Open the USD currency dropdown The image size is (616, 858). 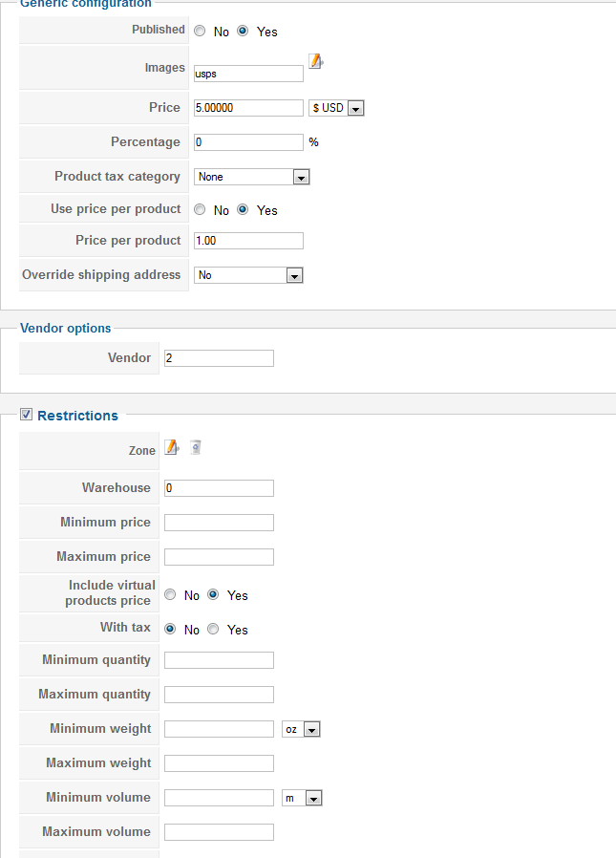click(x=337, y=108)
